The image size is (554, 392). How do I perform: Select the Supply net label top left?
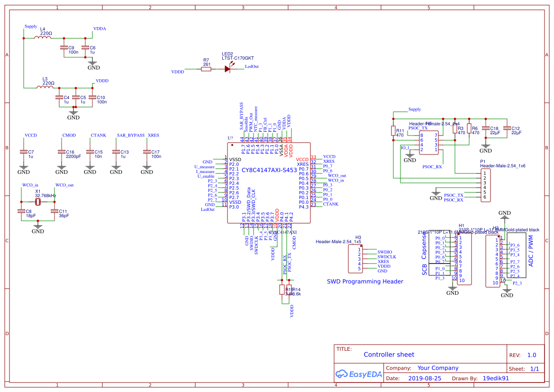(x=30, y=27)
